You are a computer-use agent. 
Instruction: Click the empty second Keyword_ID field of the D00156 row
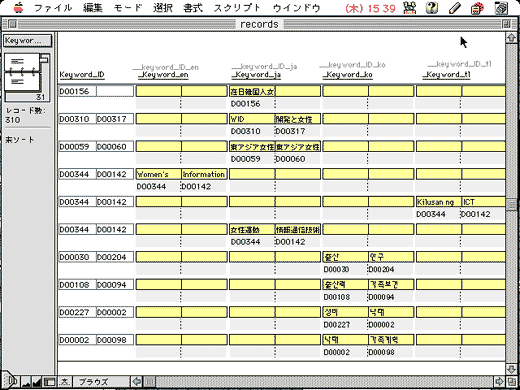[x=115, y=91]
